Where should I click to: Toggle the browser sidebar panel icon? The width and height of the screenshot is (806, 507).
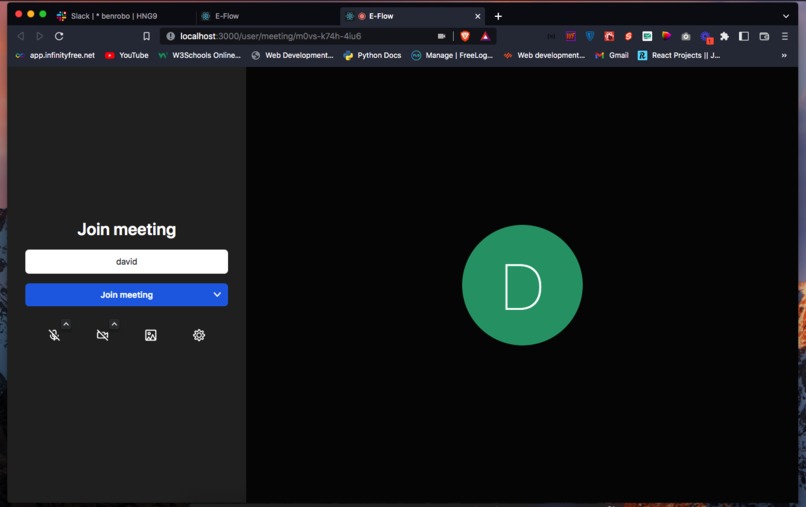[744, 36]
